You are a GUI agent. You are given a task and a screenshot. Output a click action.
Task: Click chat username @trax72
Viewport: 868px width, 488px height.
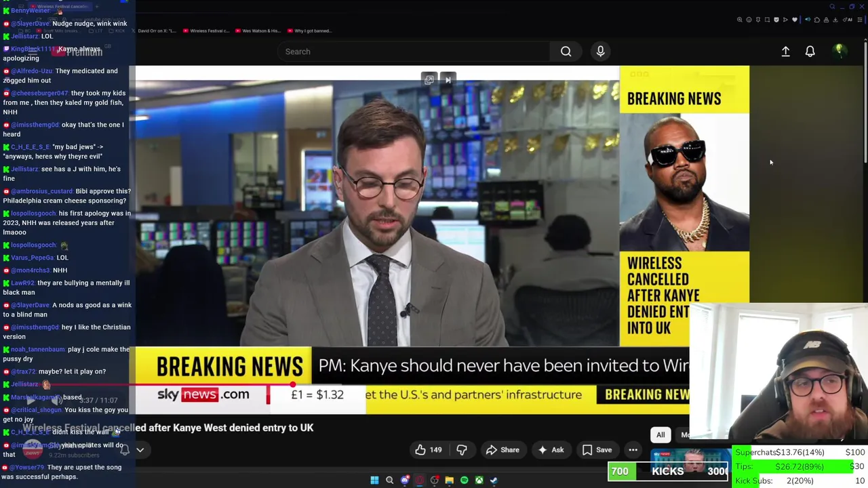[x=23, y=371]
